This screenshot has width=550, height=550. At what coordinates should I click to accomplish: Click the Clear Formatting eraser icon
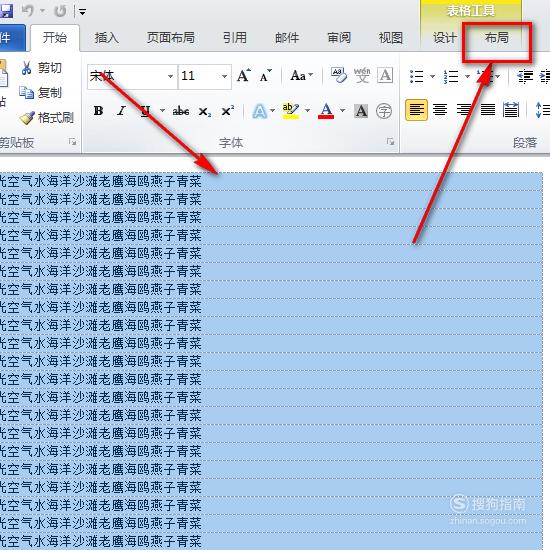tap(338, 75)
